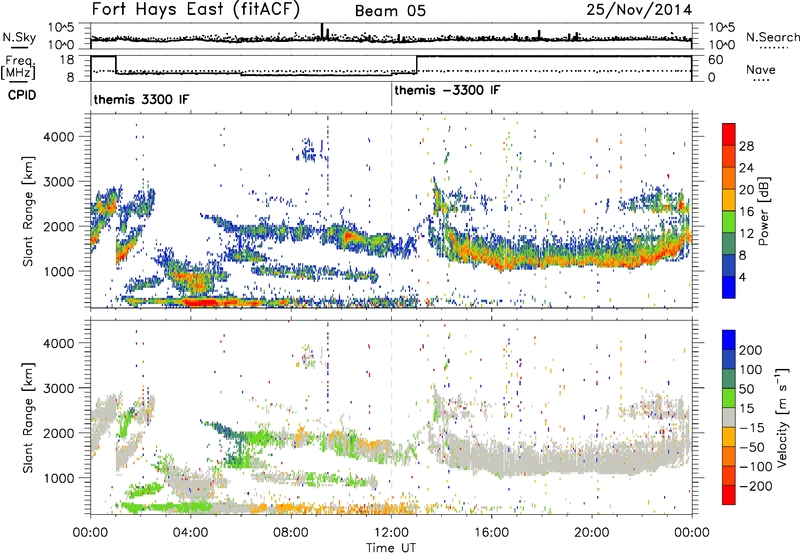Click the '12:00' time tick label
800x554 pixels.
[x=391, y=533]
